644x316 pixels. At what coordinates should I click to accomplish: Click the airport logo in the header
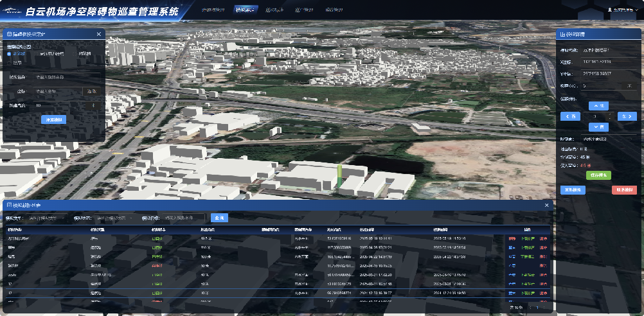(12, 11)
